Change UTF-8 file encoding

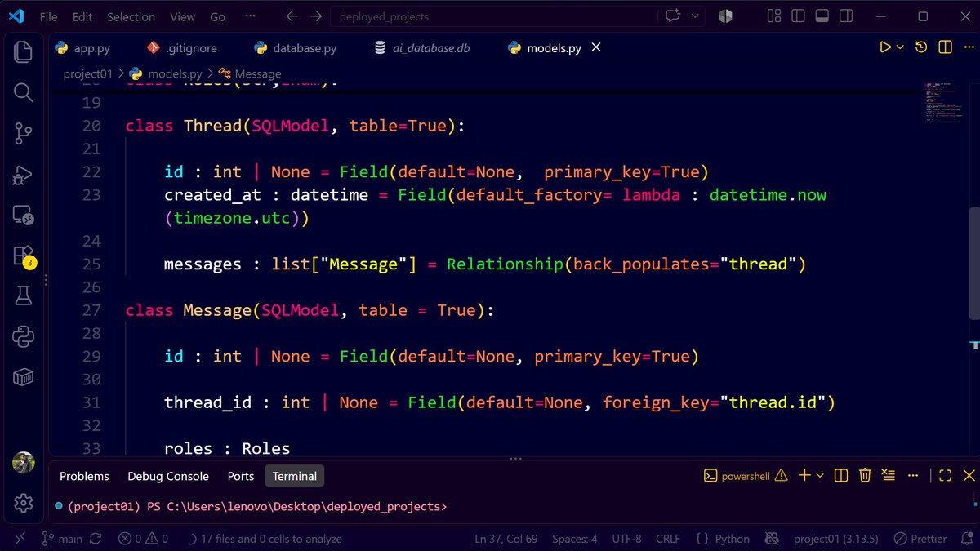pyautogui.click(x=626, y=539)
